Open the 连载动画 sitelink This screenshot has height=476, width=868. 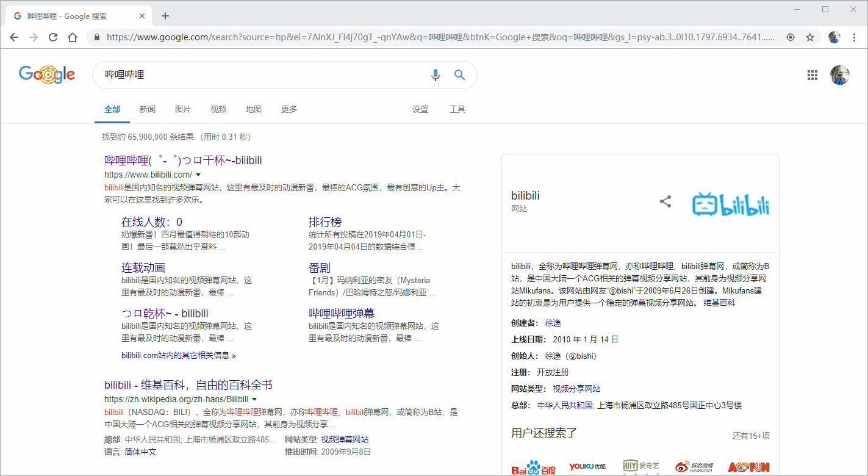point(143,268)
